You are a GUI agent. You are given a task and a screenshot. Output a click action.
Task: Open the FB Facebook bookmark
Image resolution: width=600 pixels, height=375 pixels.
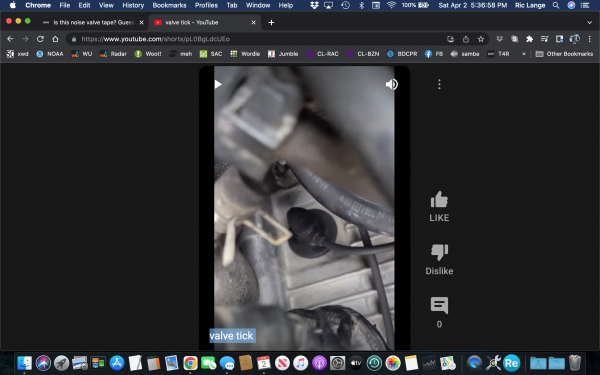(x=434, y=54)
